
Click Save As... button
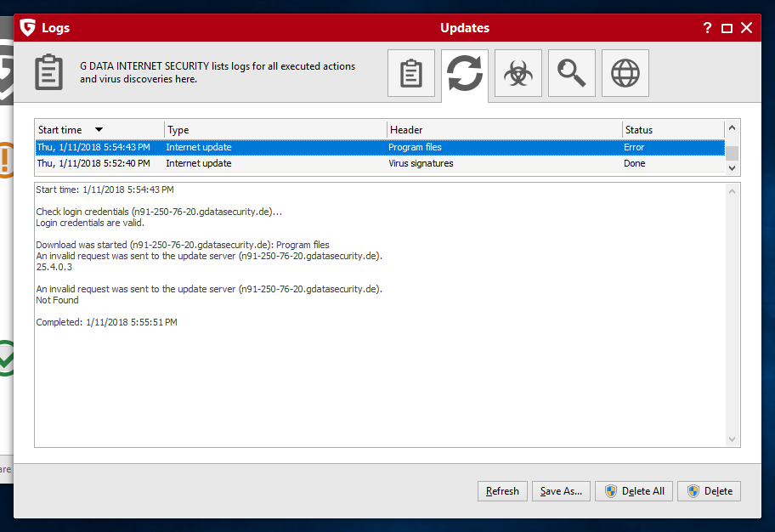pos(561,491)
